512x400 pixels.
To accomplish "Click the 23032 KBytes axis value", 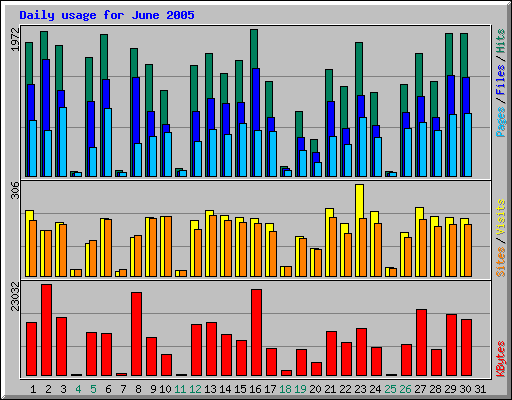I will 15,296.
